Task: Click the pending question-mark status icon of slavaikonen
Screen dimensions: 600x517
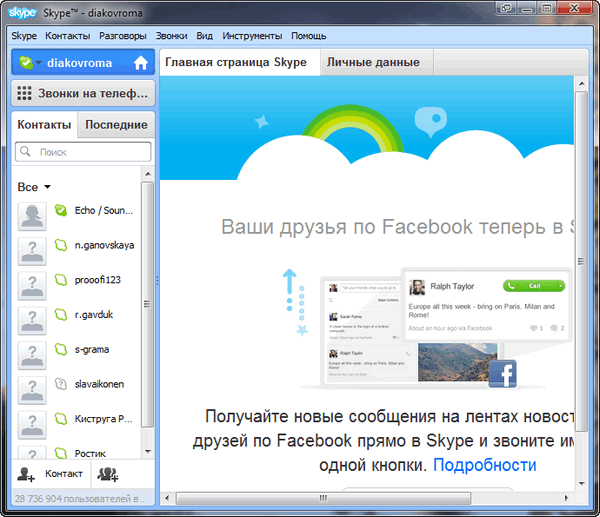Action: tap(61, 384)
